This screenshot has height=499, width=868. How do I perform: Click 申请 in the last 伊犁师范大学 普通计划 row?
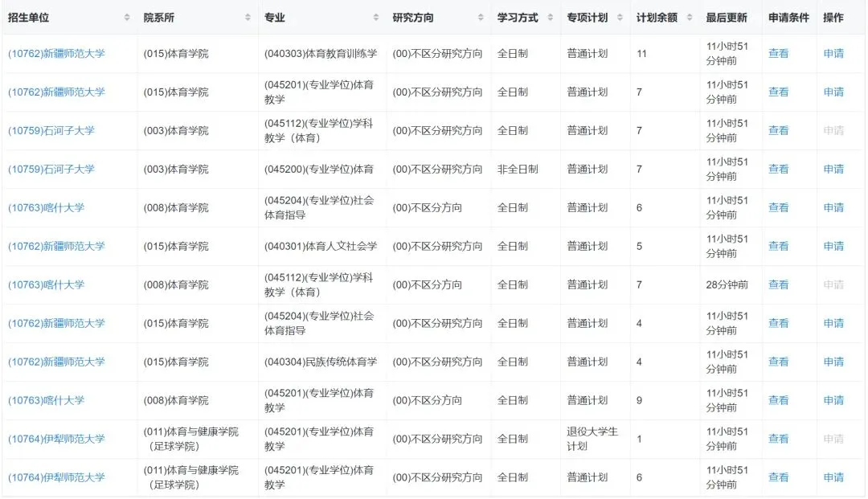point(833,477)
